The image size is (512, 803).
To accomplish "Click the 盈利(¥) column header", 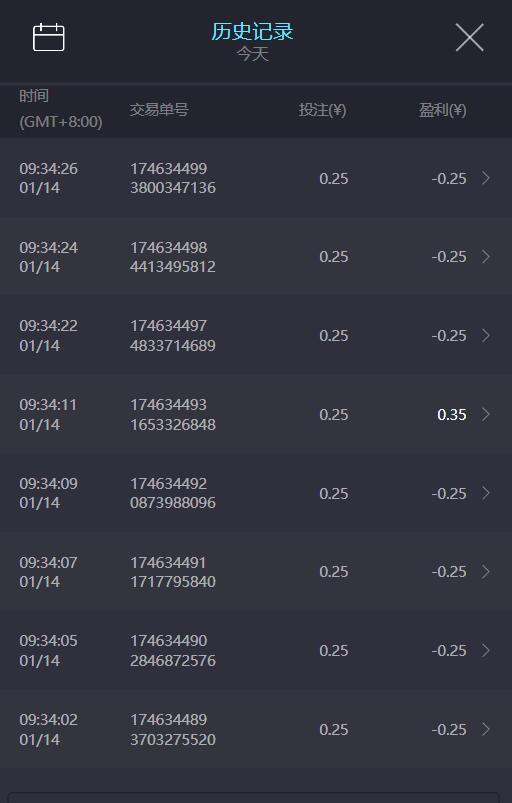I will pos(442,110).
